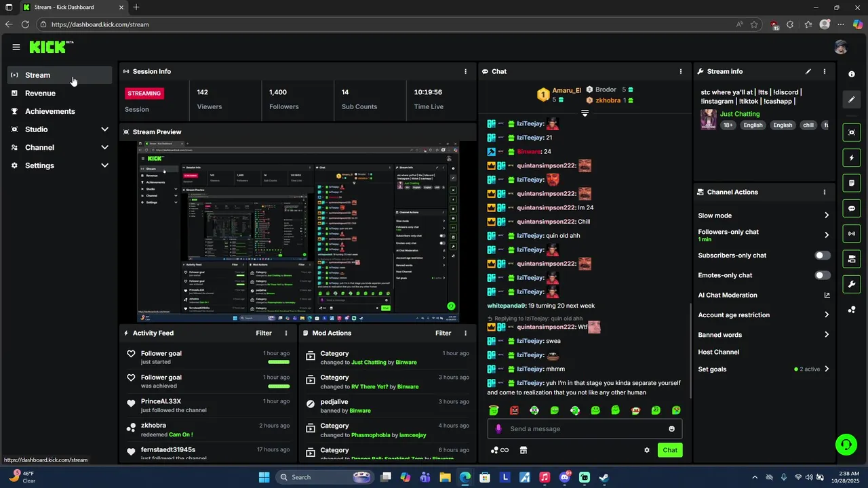868x488 pixels.
Task: Click the channel points infinity icon
Action: [500, 450]
